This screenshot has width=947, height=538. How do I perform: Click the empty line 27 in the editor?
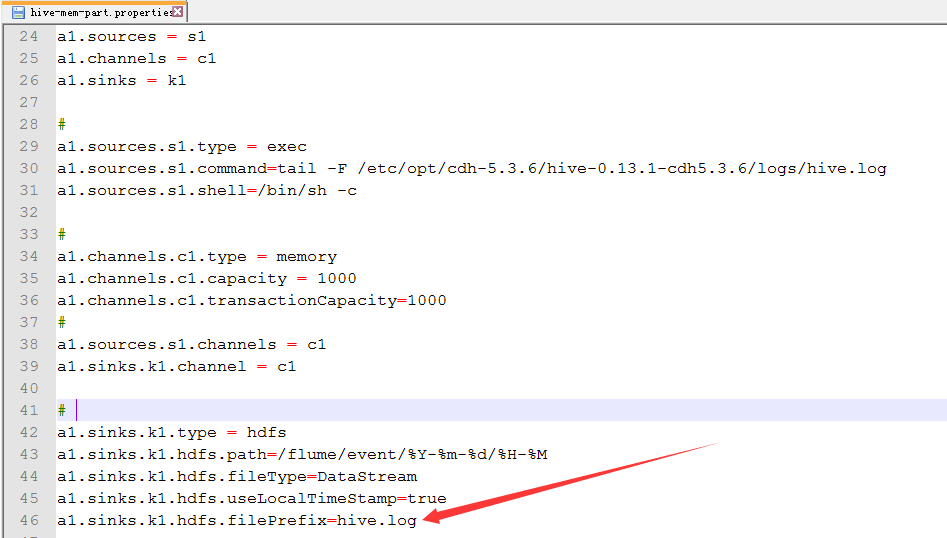pyautogui.click(x=501, y=103)
